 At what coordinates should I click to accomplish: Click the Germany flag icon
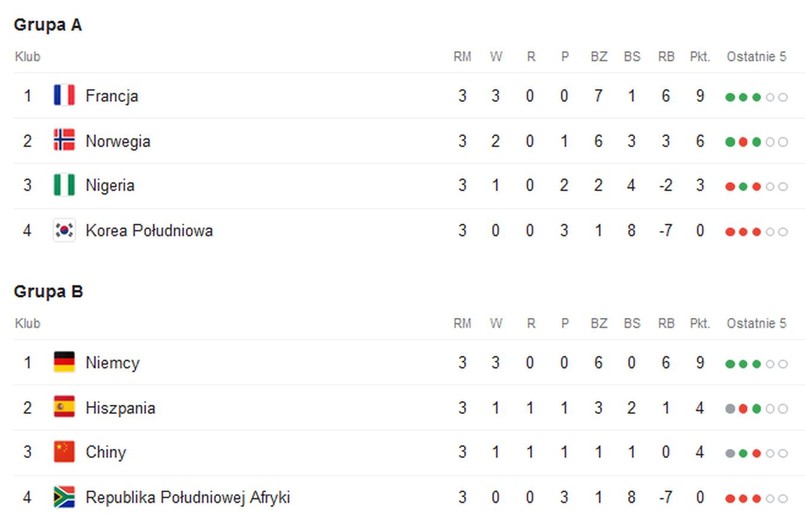[x=64, y=362]
